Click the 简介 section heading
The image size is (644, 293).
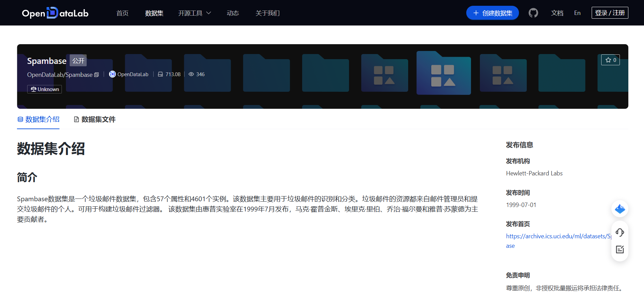click(27, 177)
